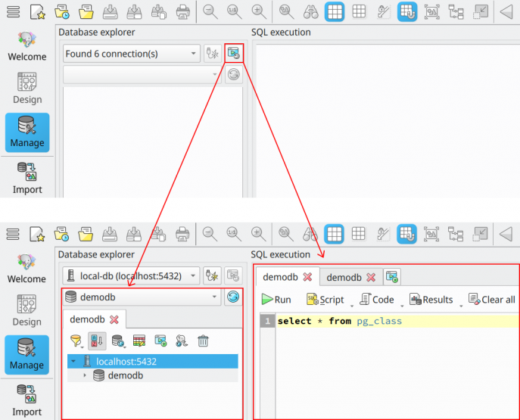Click the elephant import icon in explorer toolbar

click(182, 341)
